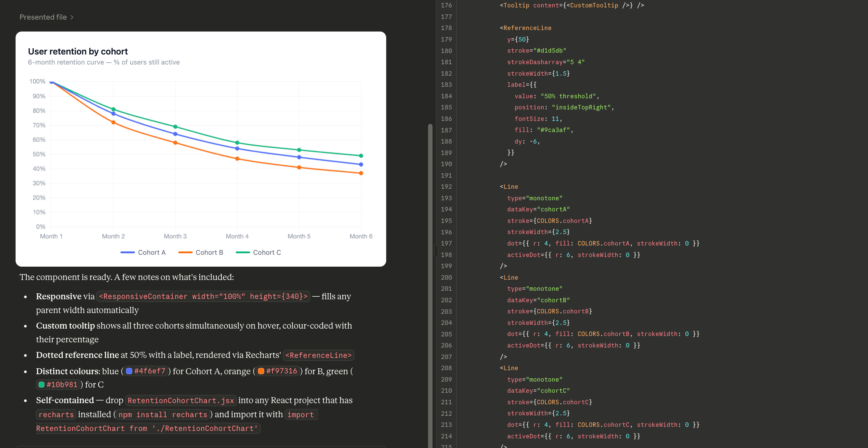Select line number 180 in the code panel
The width and height of the screenshot is (868, 448).
447,50
